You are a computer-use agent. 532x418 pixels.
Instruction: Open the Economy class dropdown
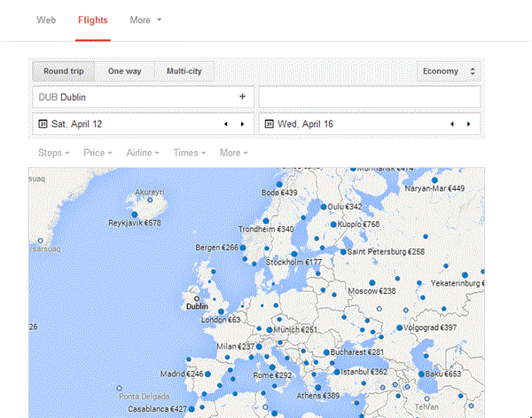tap(449, 71)
